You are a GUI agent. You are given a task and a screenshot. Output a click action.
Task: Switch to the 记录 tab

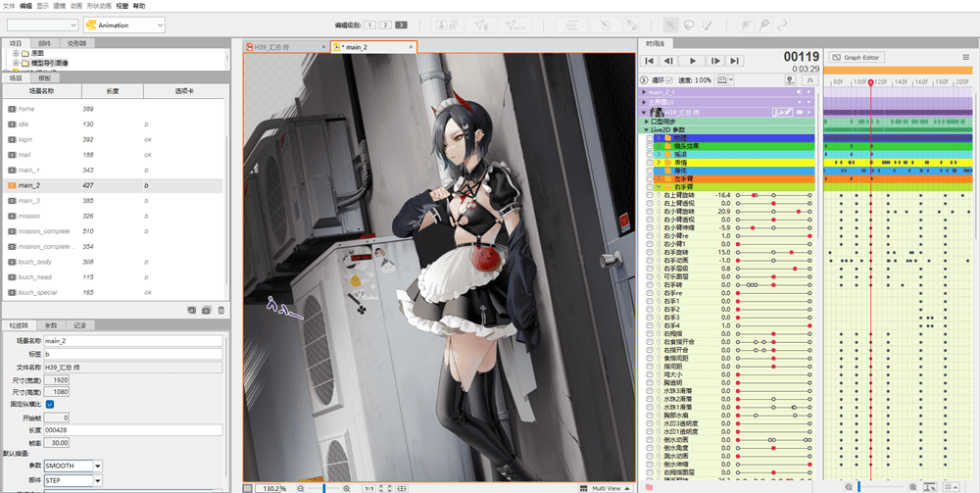pyautogui.click(x=79, y=325)
